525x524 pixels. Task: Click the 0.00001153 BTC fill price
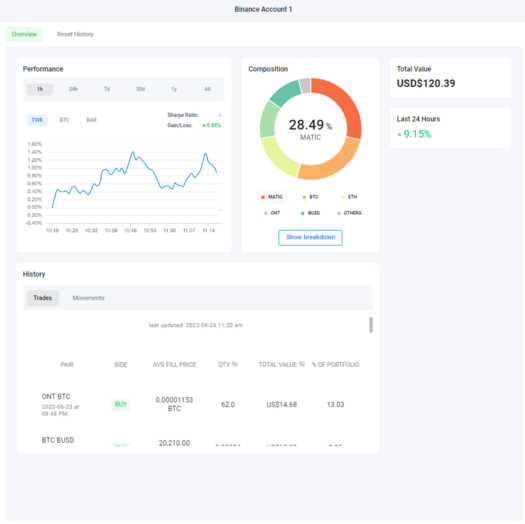(x=174, y=404)
